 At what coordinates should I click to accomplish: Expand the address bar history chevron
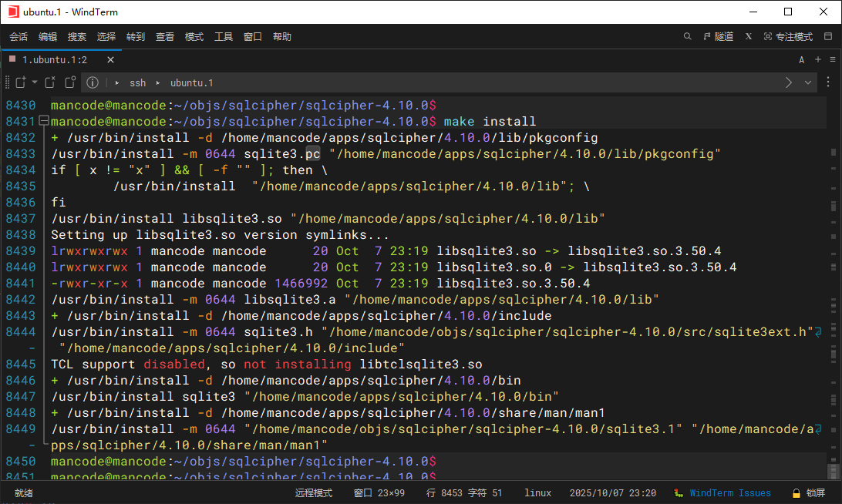click(x=808, y=82)
